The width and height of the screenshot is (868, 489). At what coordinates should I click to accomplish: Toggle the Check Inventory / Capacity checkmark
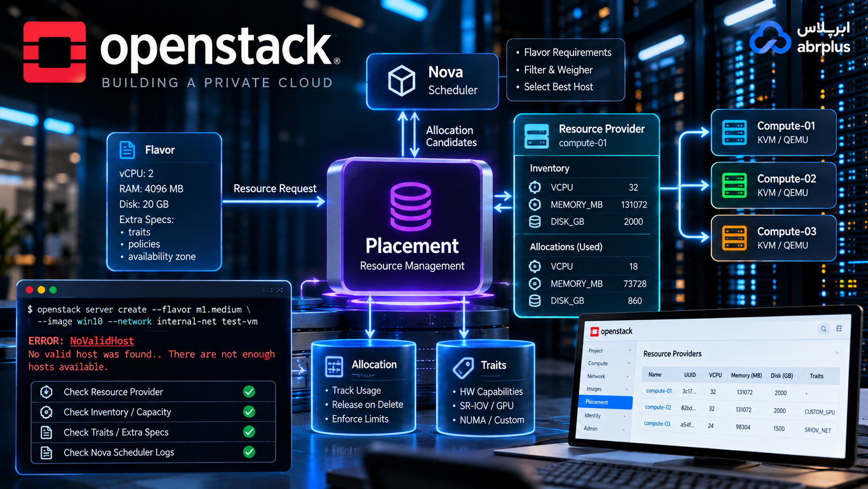(249, 412)
